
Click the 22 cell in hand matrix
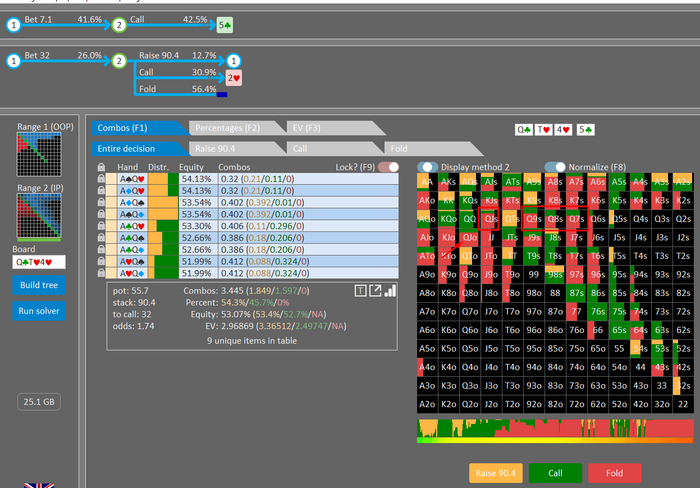pos(683,404)
